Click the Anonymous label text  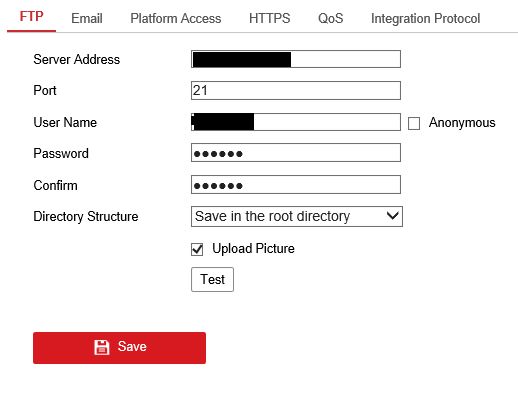[462, 123]
